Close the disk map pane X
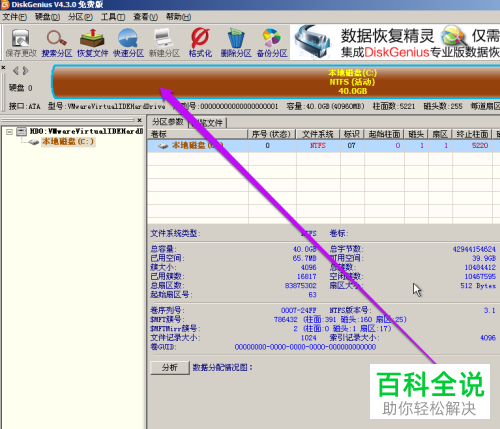The width and height of the screenshot is (500, 429). point(3,68)
